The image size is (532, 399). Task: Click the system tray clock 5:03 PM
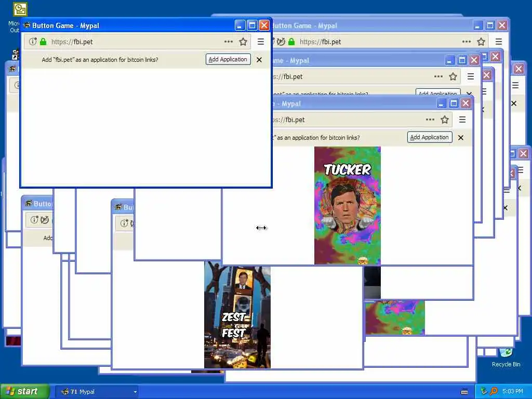(x=512, y=392)
